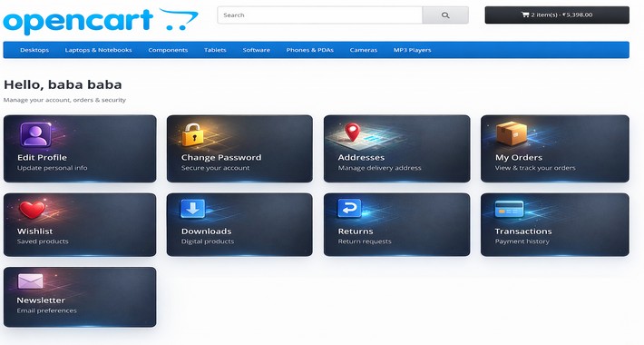
Task: Open the Newsletter card title
Action: (41, 301)
